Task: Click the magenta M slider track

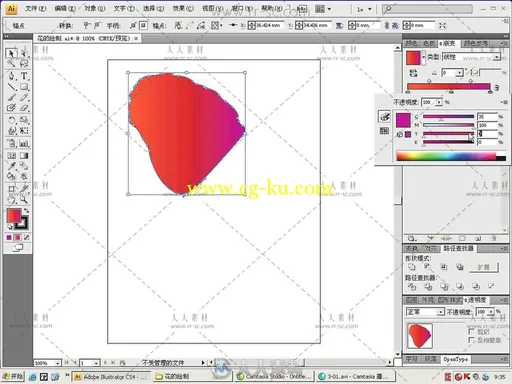Action: [448, 125]
